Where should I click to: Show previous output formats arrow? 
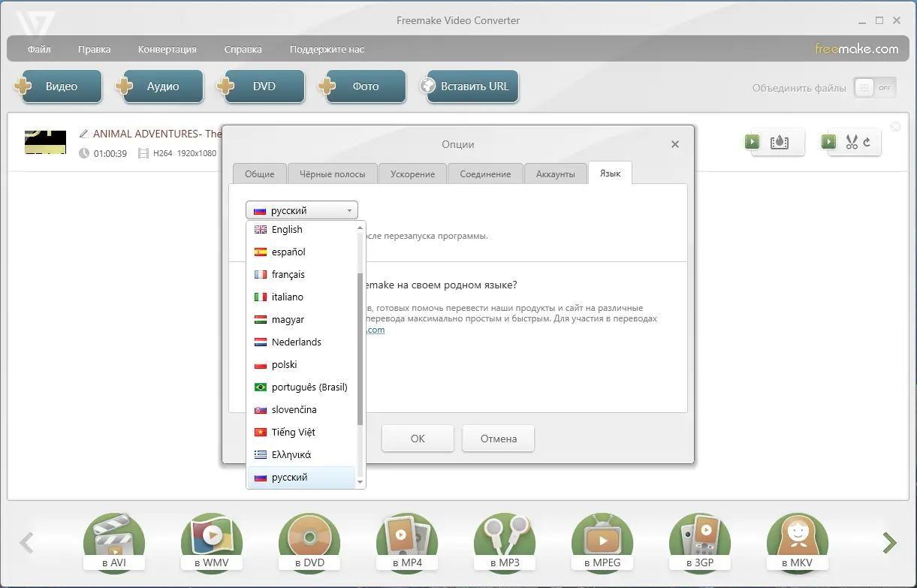(x=26, y=542)
